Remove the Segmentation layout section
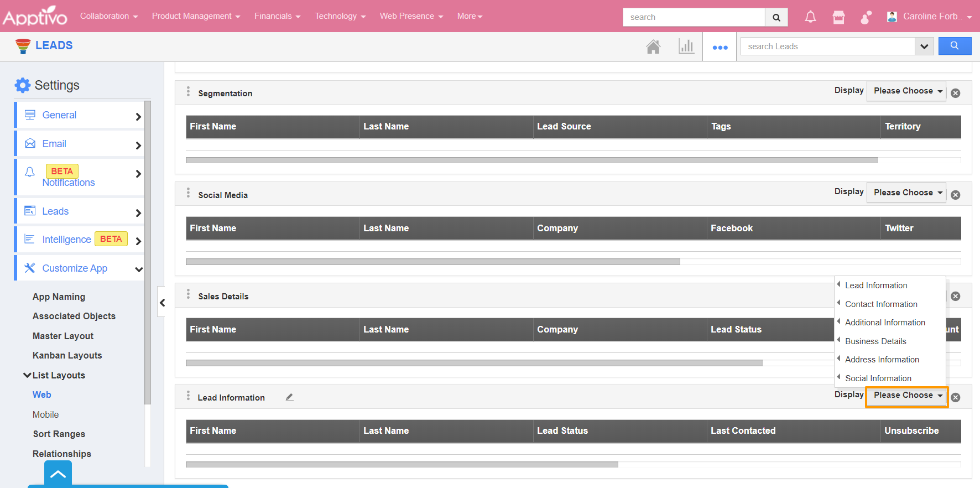The width and height of the screenshot is (980, 488). point(955,94)
